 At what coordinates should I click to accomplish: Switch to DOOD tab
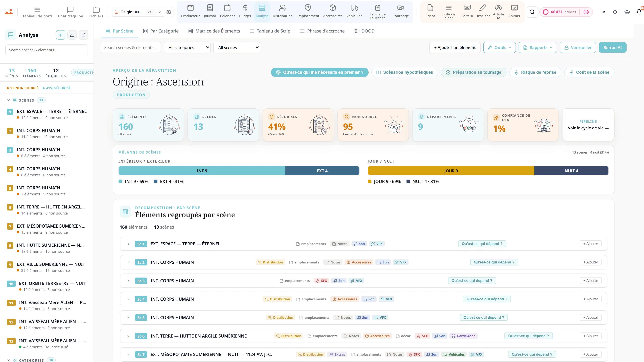pos(364,31)
